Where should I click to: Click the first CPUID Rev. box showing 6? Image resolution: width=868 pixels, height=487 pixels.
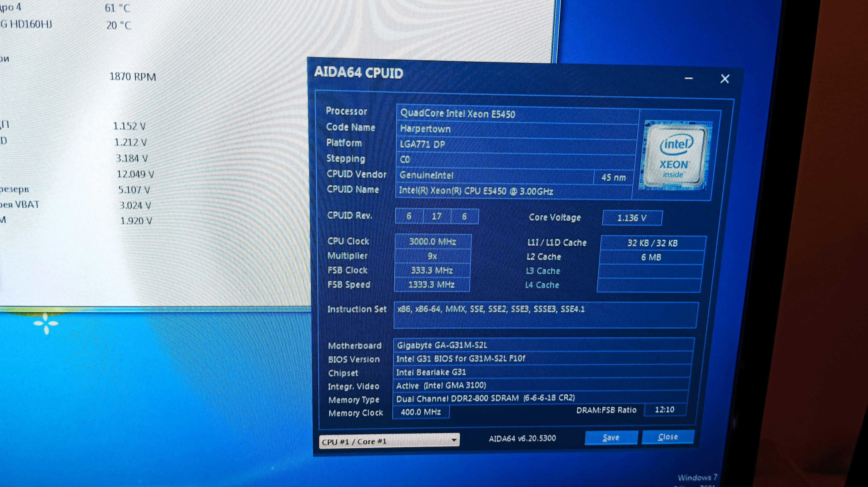(x=409, y=216)
